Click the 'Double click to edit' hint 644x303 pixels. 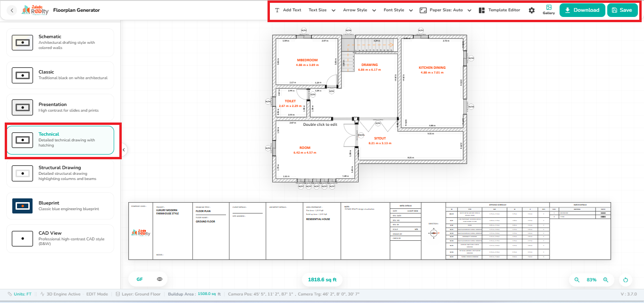pyautogui.click(x=320, y=125)
